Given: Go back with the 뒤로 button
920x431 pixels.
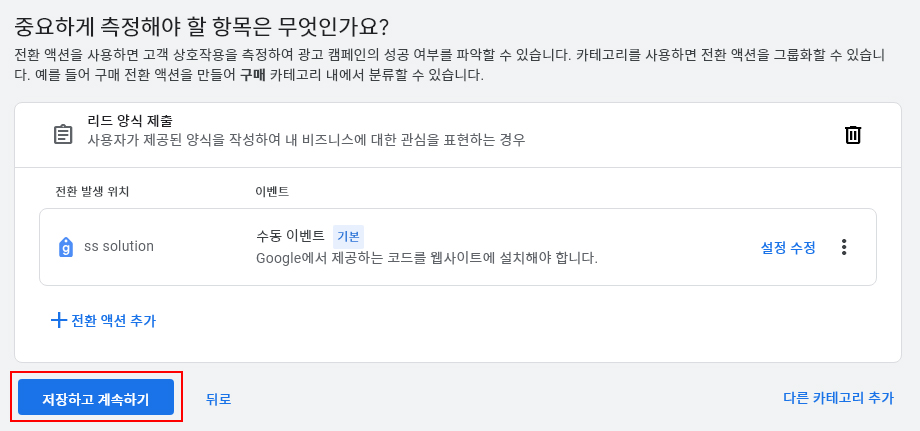Looking at the screenshot, I should (x=218, y=398).
